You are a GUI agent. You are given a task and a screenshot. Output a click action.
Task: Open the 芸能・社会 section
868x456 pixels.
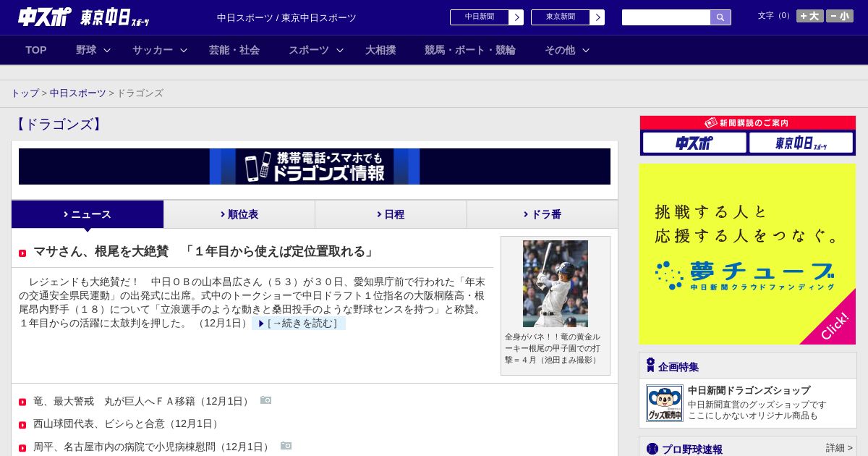coord(234,50)
